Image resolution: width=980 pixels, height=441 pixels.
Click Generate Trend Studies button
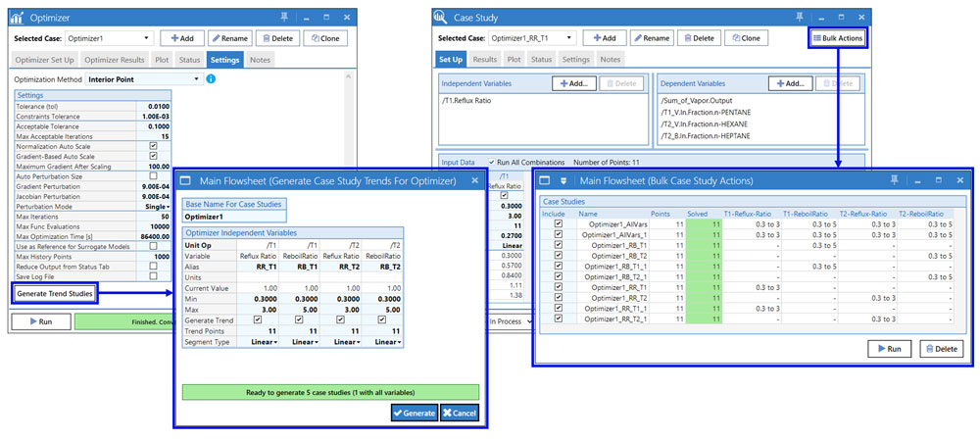click(x=54, y=293)
